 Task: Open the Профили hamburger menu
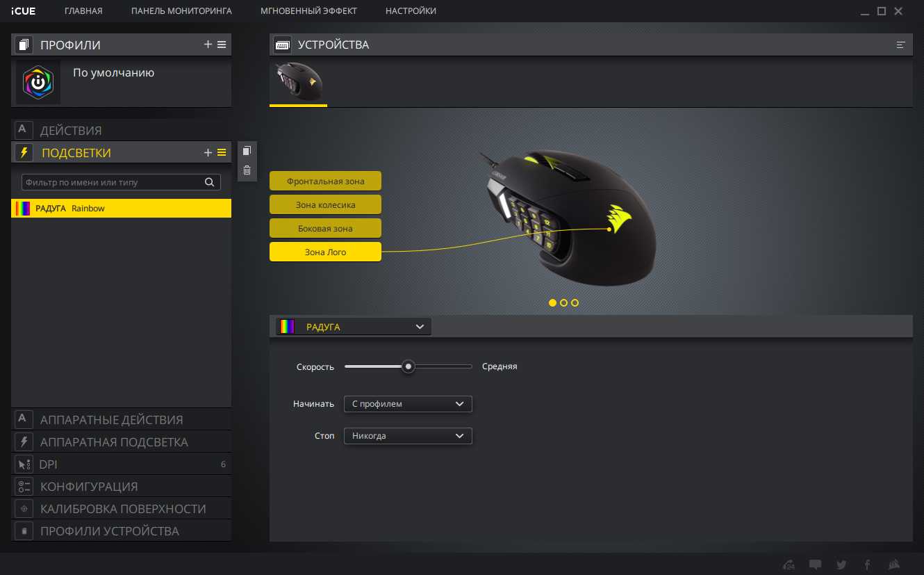[222, 44]
